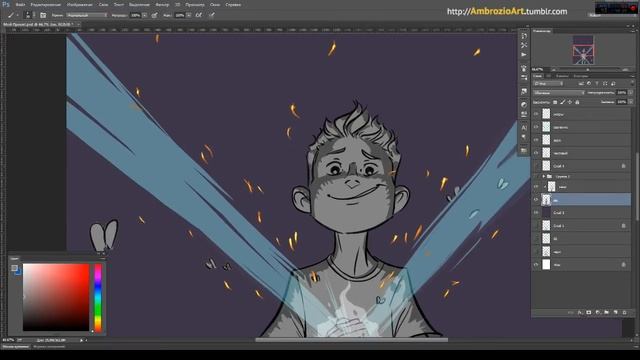Open the Редактирование menu
Image resolution: width=640 pixels, height=360 pixels.
pyautogui.click(x=45, y=4)
